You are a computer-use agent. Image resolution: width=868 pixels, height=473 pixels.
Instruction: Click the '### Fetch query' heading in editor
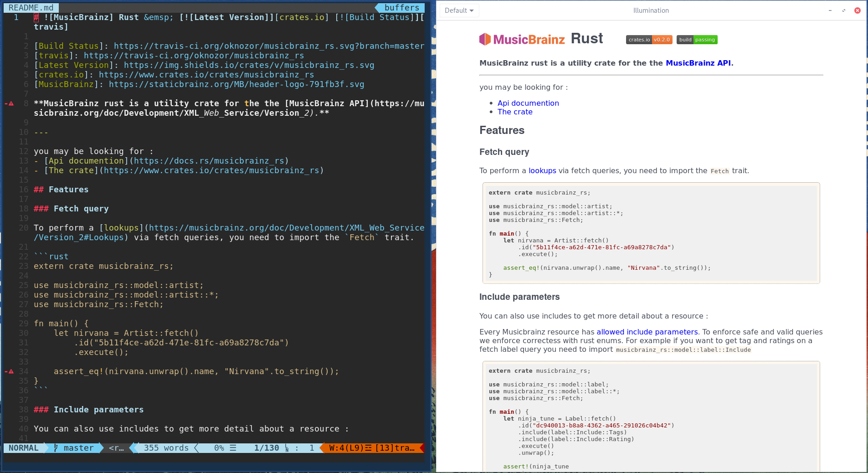[x=71, y=209]
